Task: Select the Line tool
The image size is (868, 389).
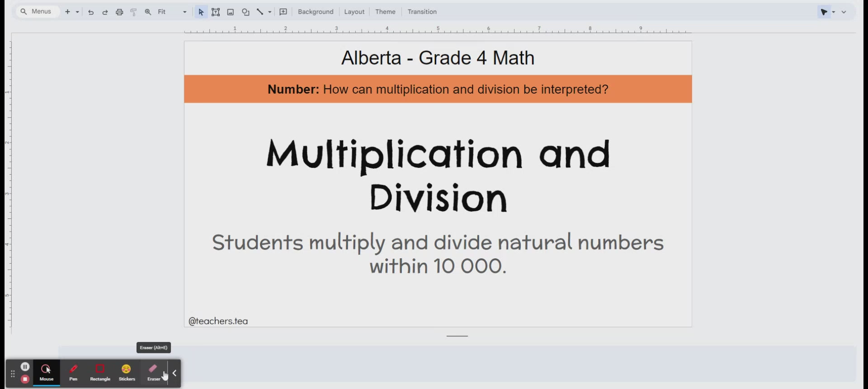Action: 260,12
